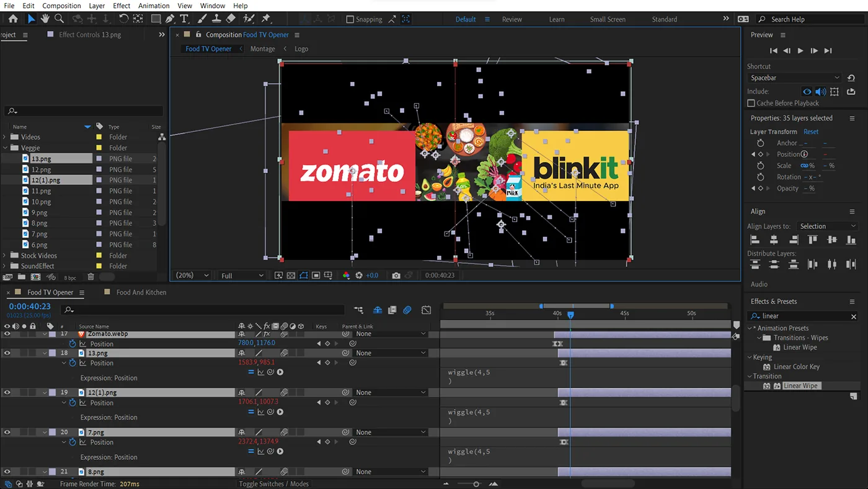Viewport: 868px width, 489px height.
Task: Open Parent dropdown for layer 13.png
Action: pos(391,353)
